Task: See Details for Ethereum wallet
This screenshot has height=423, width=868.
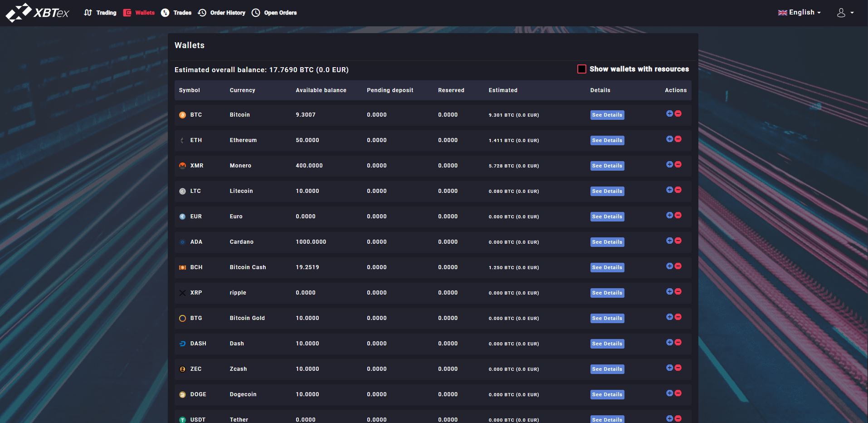Action: click(x=607, y=141)
